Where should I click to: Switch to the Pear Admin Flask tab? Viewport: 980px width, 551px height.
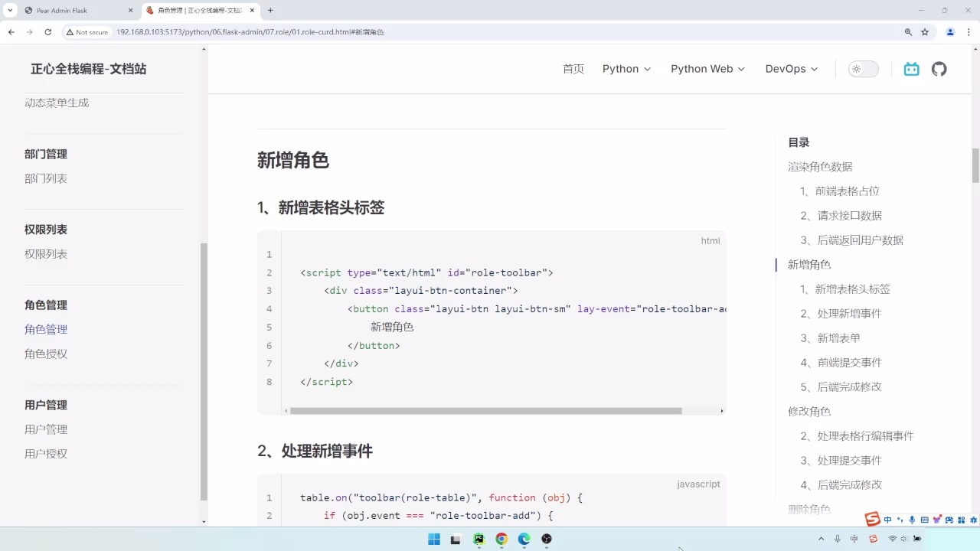tap(61, 11)
